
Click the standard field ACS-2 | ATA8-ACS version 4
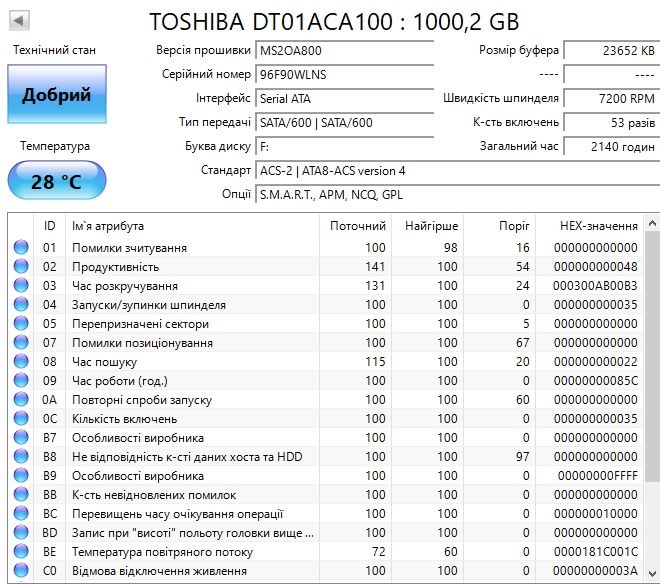coord(458,171)
